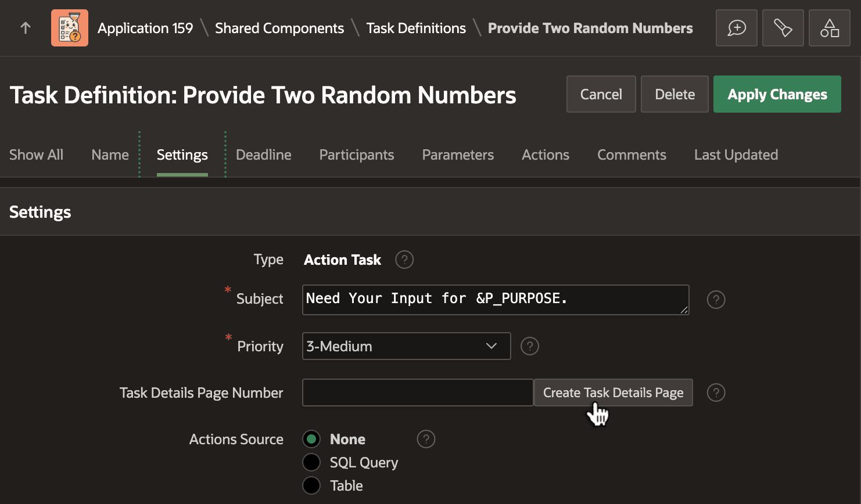Click the Subject text area
The height and width of the screenshot is (504, 861).
pos(496,300)
